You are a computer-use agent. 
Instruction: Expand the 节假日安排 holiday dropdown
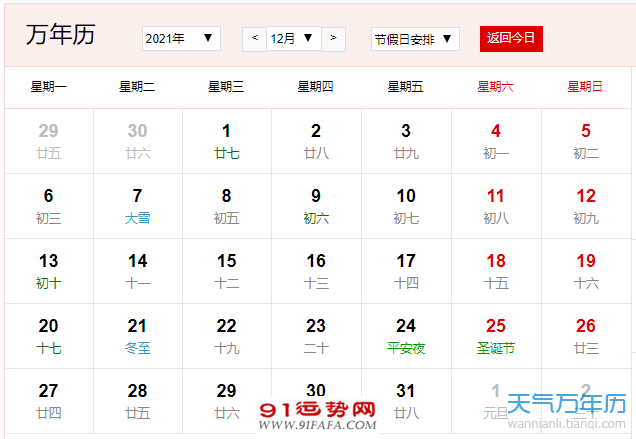415,39
